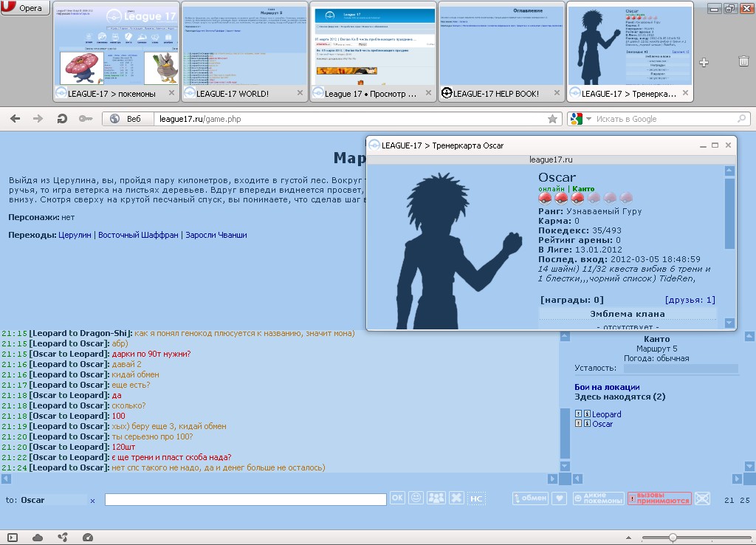This screenshot has width=756, height=545.
Task: Open Opera Unite icon in status bar
Action: tap(63, 538)
